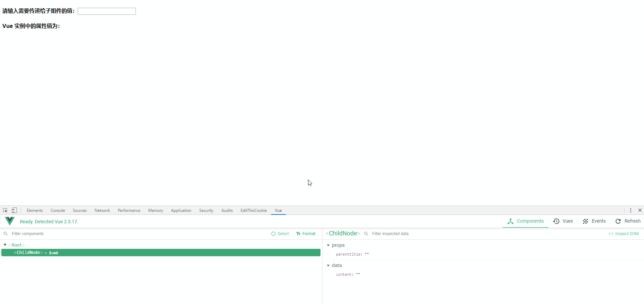644x304 pixels.
Task: Click 'Ready. Detected Vue 2.5.17.' status text
Action: point(49,222)
